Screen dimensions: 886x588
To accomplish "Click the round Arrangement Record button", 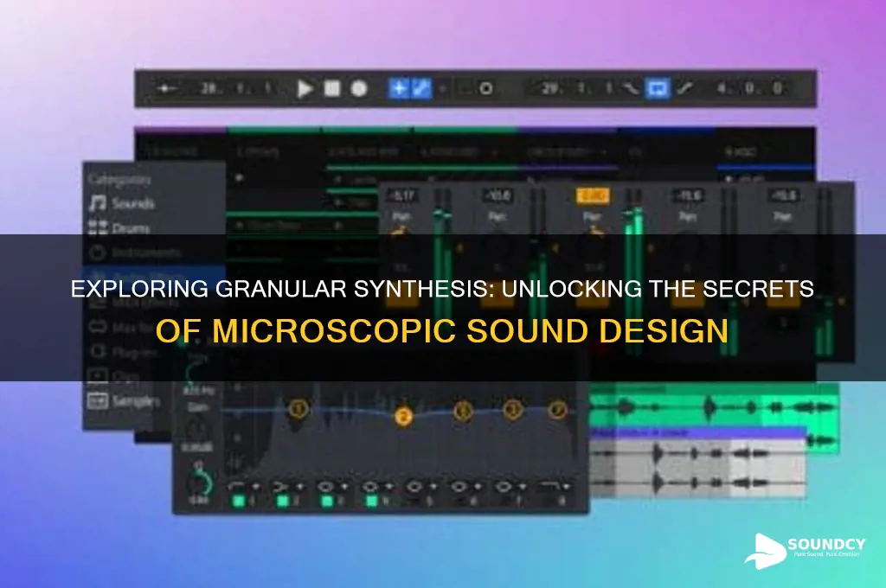I will tap(359, 89).
